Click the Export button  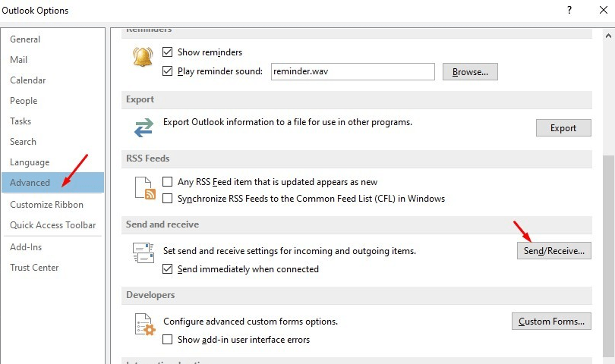click(563, 127)
